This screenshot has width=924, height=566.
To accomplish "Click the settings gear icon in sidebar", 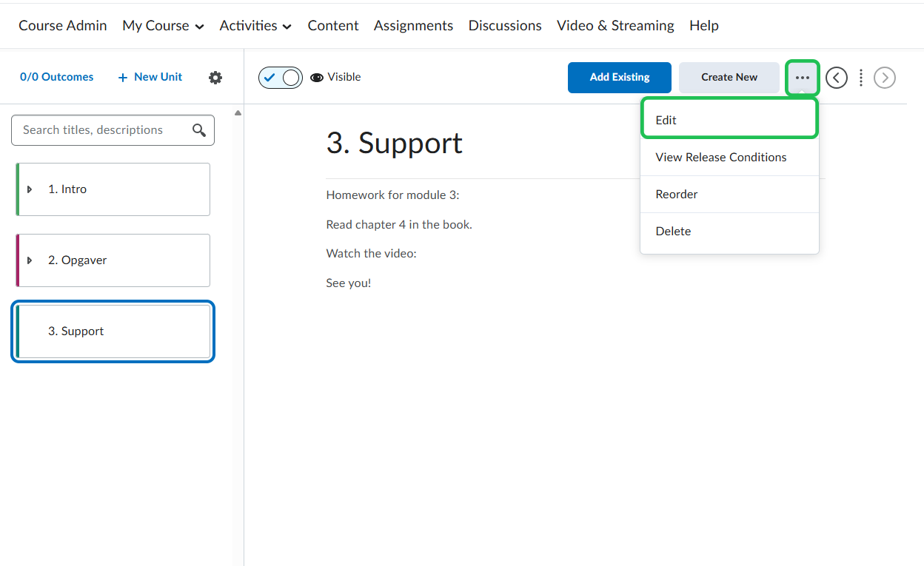I will point(215,78).
